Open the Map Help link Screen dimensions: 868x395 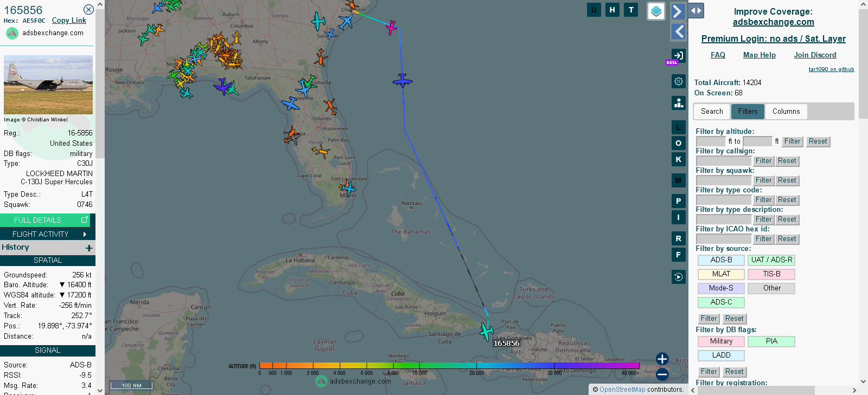759,55
